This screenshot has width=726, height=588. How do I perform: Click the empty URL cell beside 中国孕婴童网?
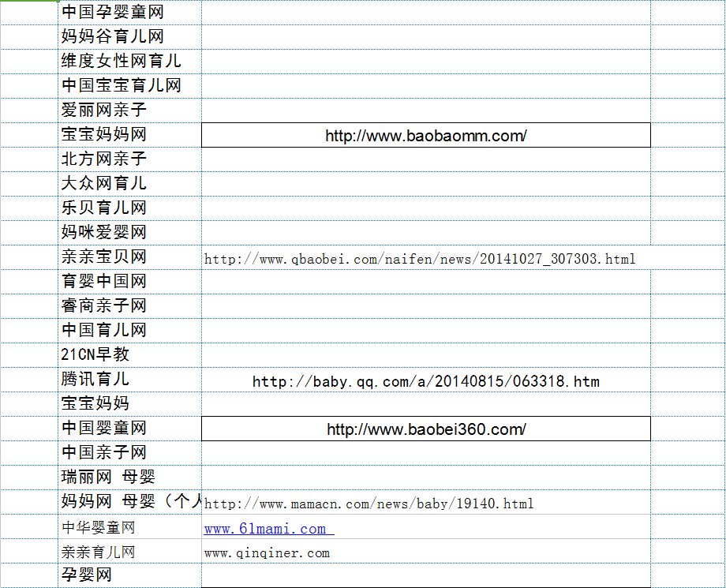pyautogui.click(x=426, y=13)
